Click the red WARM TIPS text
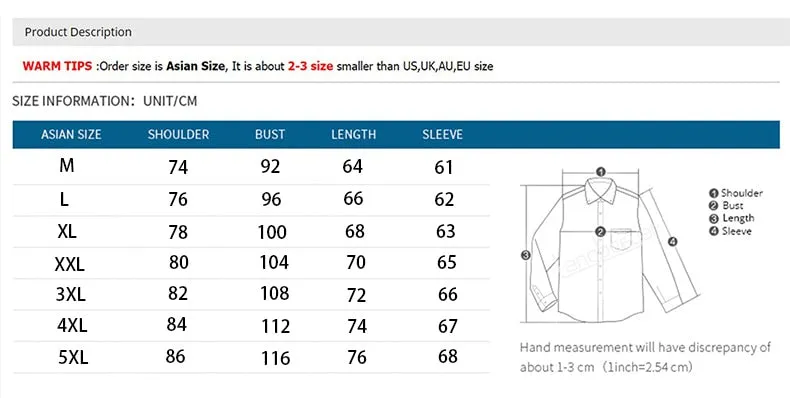Image resolution: width=790 pixels, height=398 pixels. point(57,66)
